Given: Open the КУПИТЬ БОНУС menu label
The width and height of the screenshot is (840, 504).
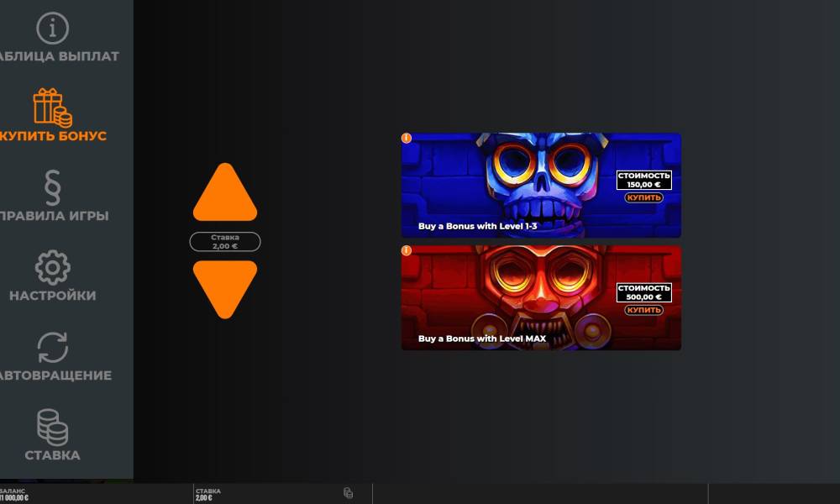Looking at the screenshot, I should coord(53,136).
